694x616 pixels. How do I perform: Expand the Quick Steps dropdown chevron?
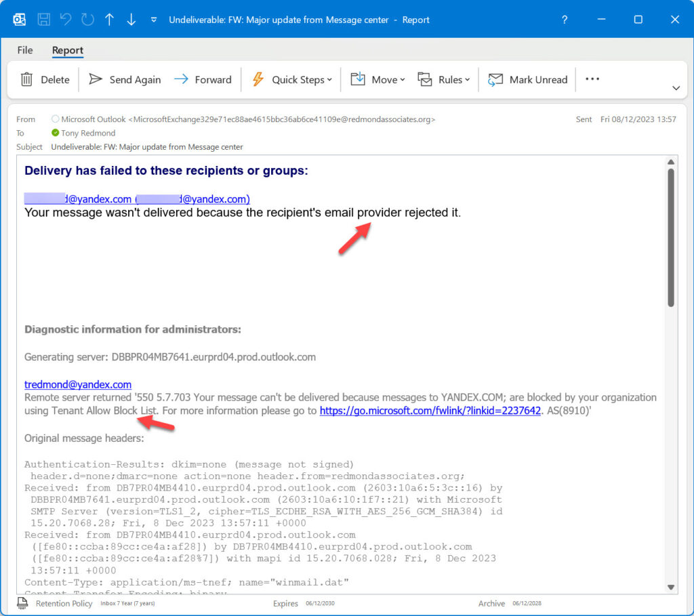click(329, 80)
